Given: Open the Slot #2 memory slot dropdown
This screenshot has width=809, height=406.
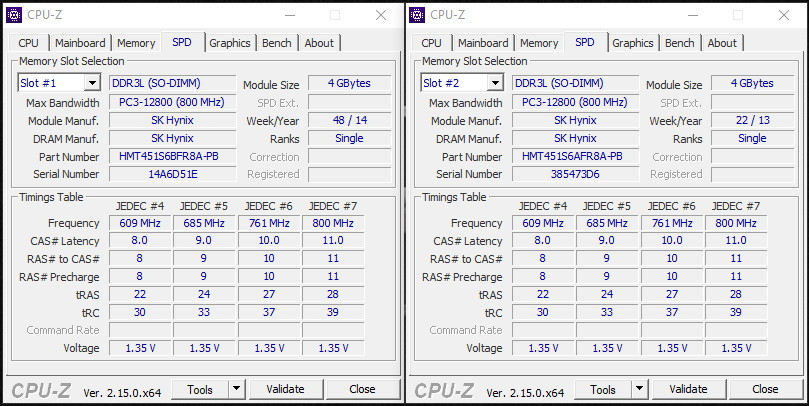Looking at the screenshot, I should click(x=495, y=83).
